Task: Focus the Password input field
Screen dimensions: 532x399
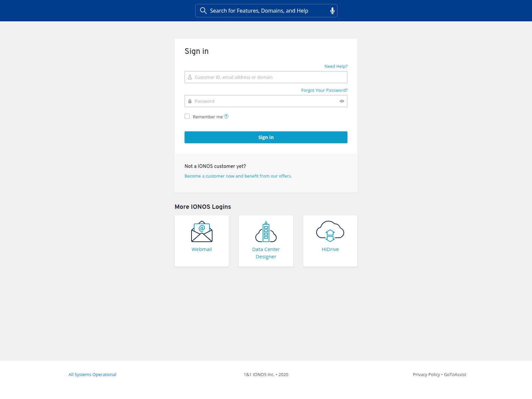Action: click(x=266, y=101)
